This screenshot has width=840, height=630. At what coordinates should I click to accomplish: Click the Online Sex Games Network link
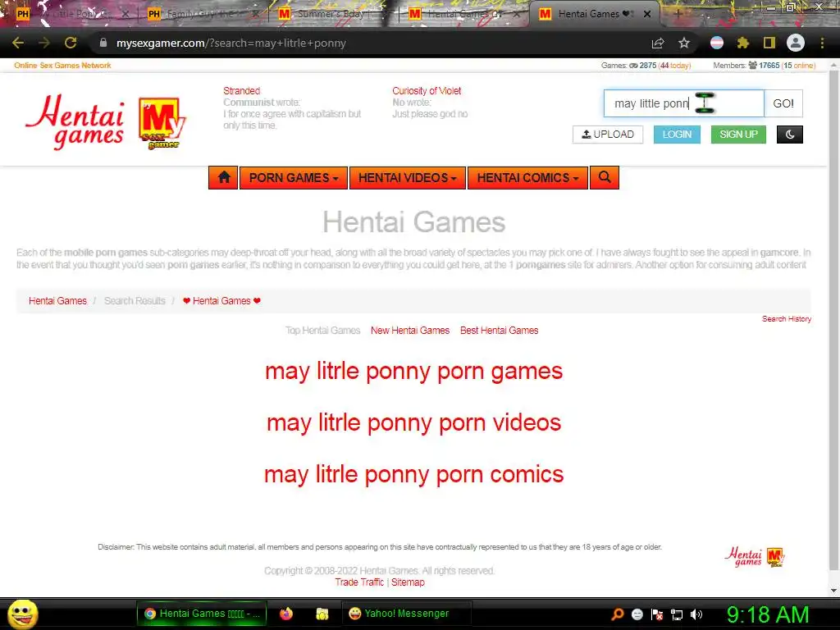pos(62,66)
